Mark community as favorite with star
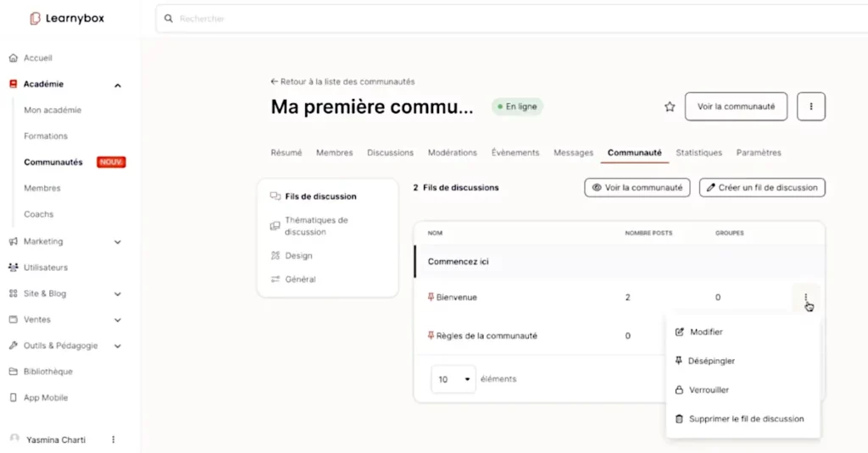 coord(670,107)
